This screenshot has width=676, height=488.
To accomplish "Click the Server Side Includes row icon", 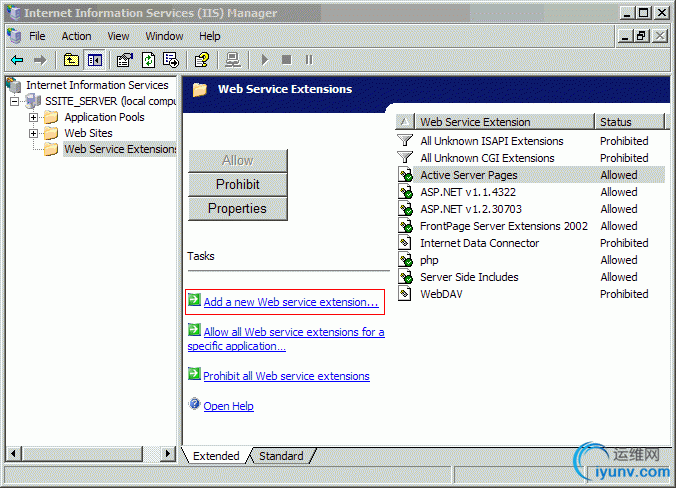I will pos(405,276).
